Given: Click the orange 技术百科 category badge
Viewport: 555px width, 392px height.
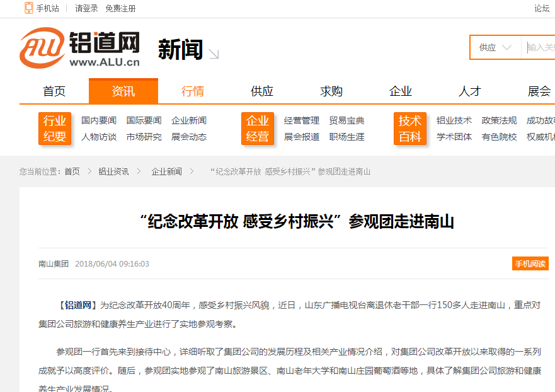Looking at the screenshot, I should pos(410,129).
